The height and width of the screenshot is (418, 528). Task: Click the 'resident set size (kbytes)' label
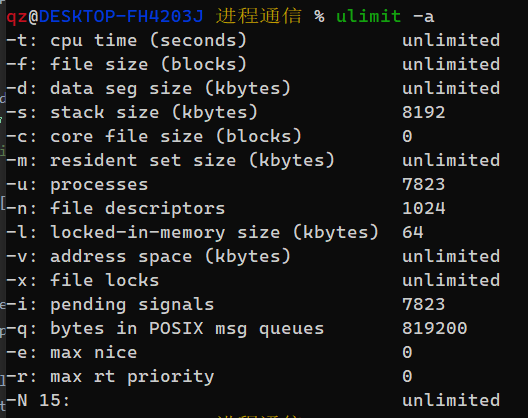tap(192, 161)
